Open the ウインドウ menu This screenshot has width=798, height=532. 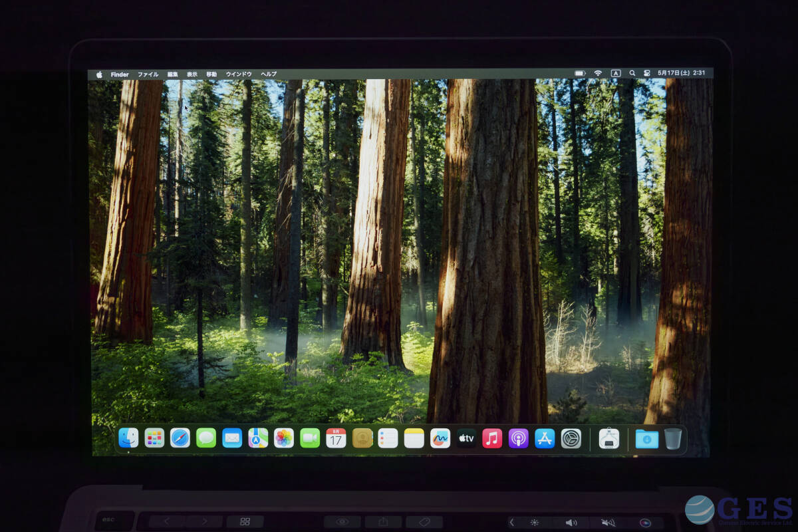click(239, 74)
